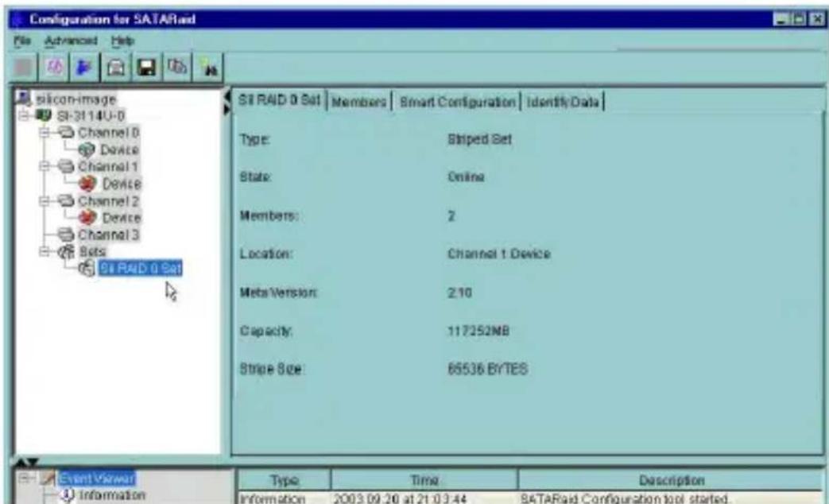Click the application icon in the title bar
829x504 pixels.
coord(17,20)
